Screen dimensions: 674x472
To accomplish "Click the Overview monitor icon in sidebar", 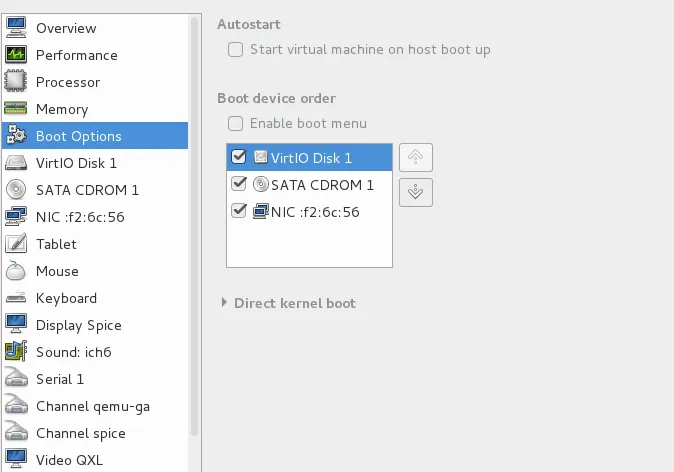I will [x=16, y=28].
